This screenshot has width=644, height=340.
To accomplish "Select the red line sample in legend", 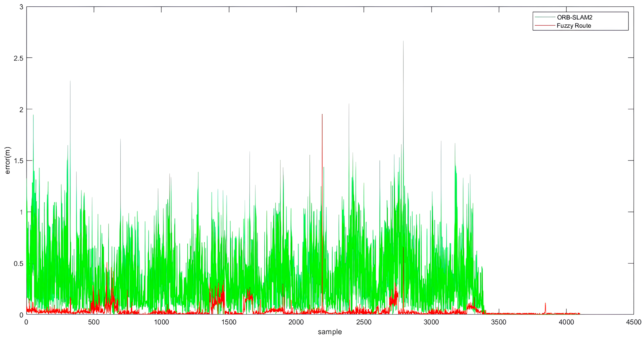I will pyautogui.click(x=545, y=25).
